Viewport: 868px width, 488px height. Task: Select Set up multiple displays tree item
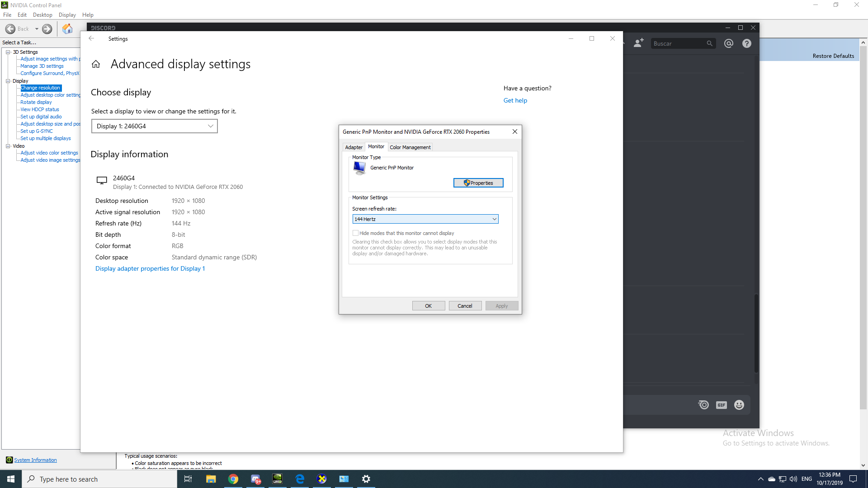pyautogui.click(x=45, y=138)
